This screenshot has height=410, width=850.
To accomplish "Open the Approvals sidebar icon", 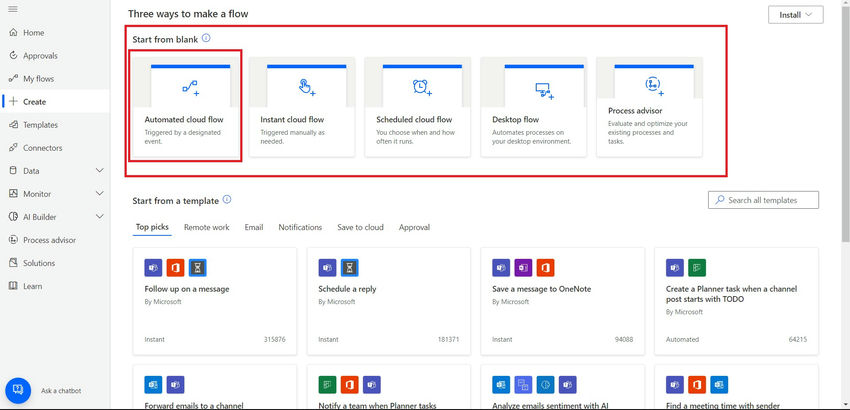I will (x=12, y=56).
